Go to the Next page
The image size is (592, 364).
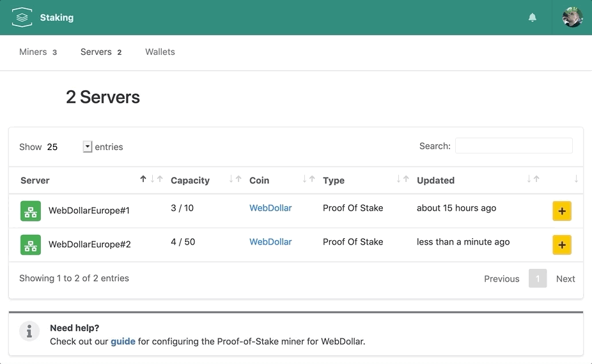click(565, 279)
